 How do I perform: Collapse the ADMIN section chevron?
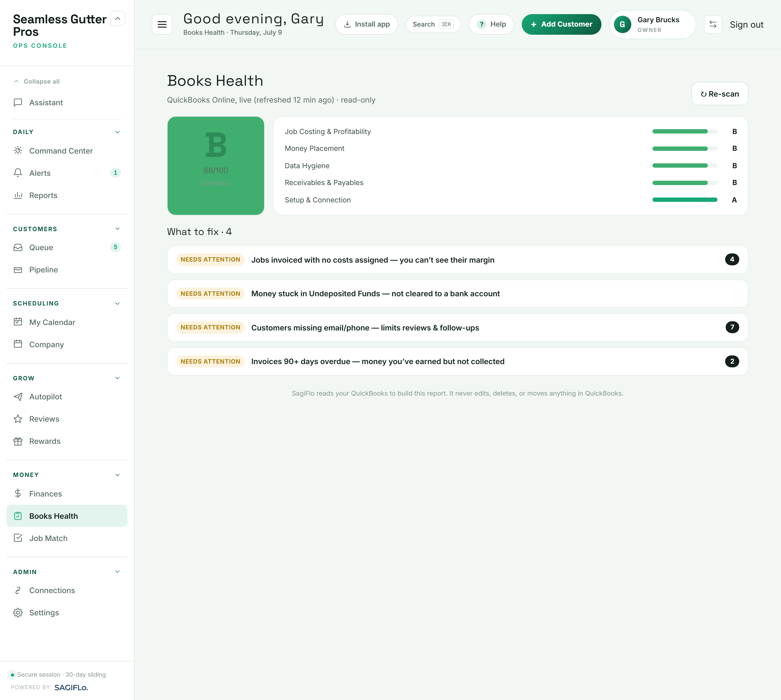pos(118,572)
